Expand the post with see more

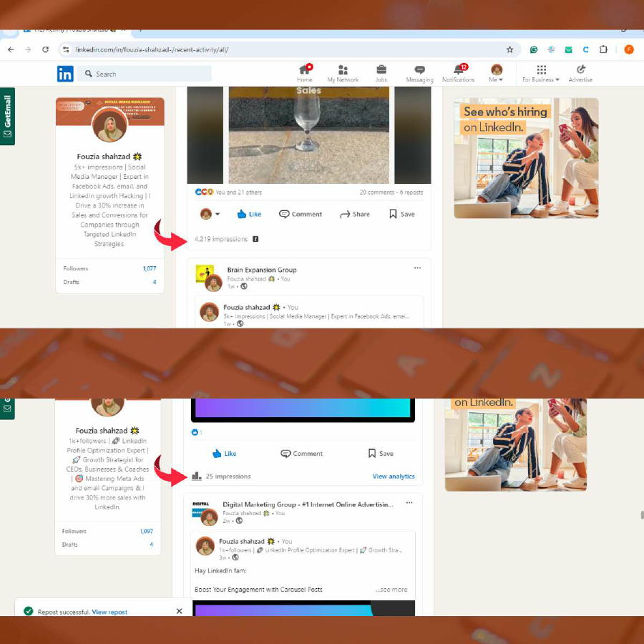click(393, 589)
